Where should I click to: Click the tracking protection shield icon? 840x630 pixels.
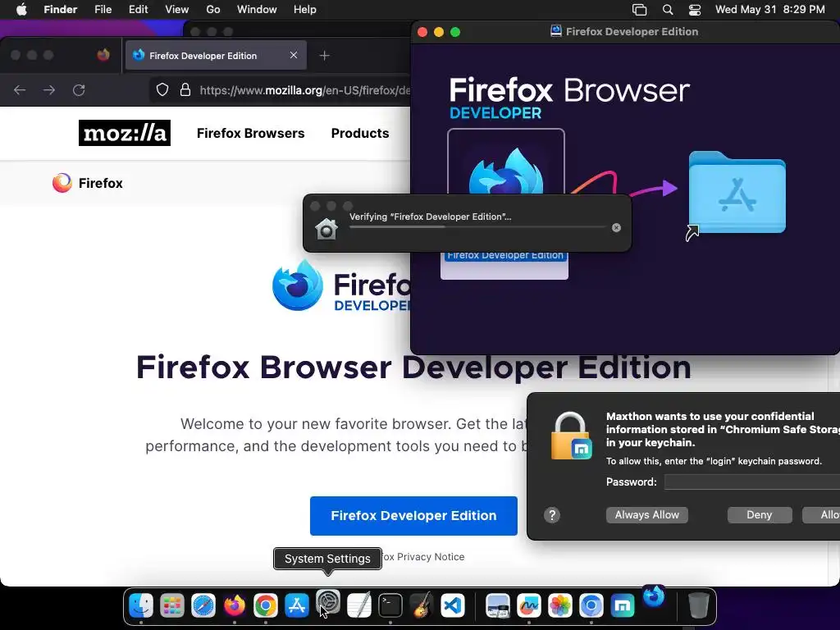(162, 90)
